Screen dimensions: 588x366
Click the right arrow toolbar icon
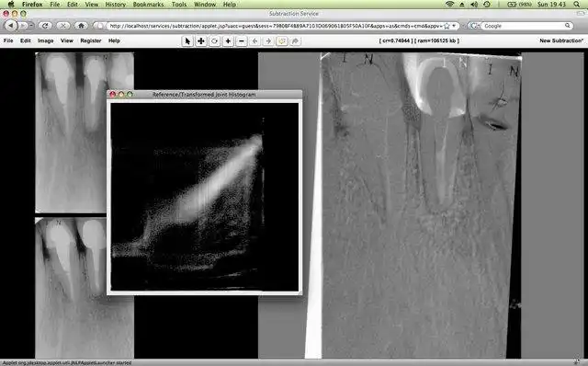268,40
